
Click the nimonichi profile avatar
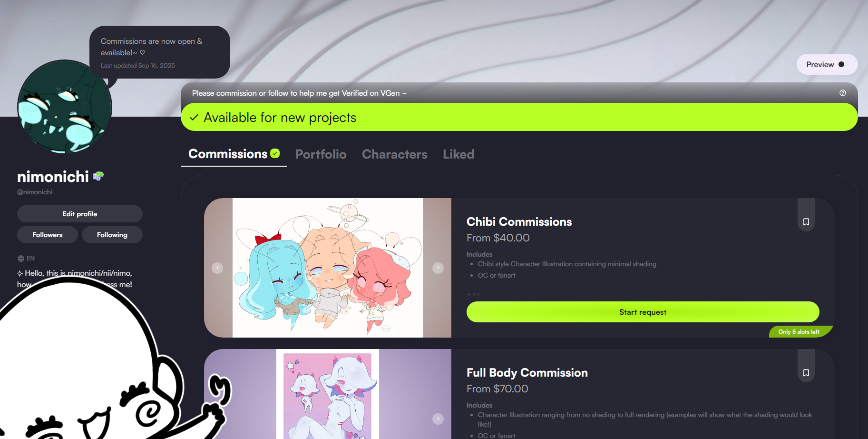[x=65, y=107]
